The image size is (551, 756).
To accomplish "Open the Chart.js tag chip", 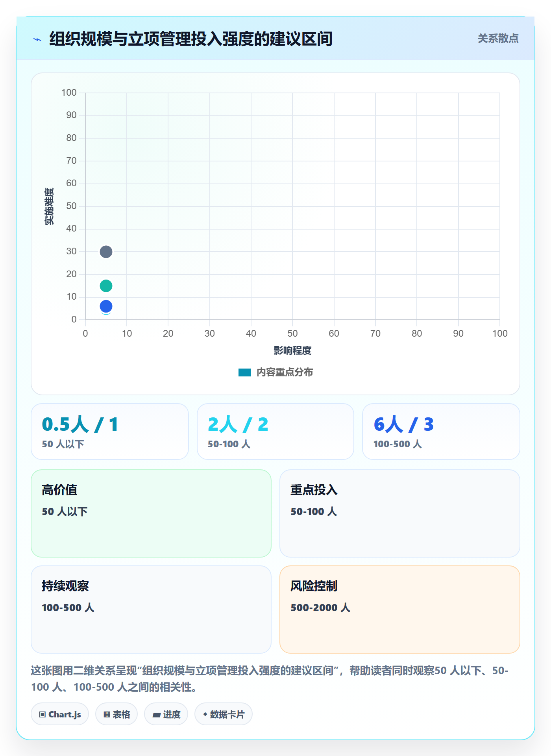I will click(x=60, y=714).
